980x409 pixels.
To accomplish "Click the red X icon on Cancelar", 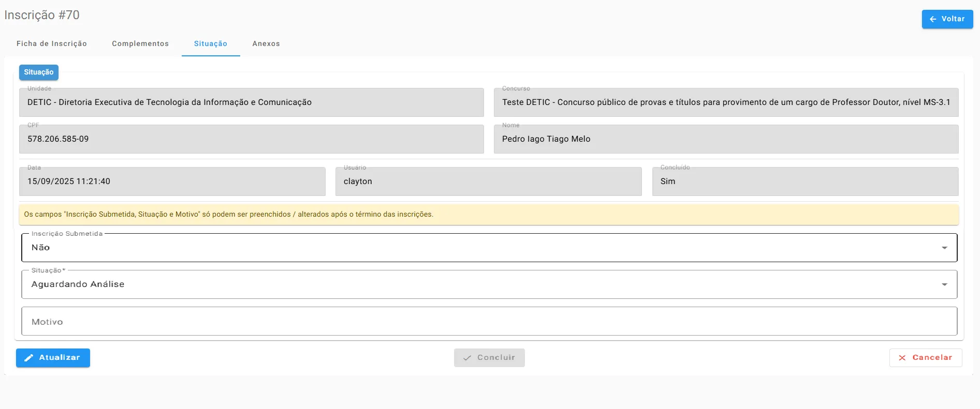I will 902,358.
